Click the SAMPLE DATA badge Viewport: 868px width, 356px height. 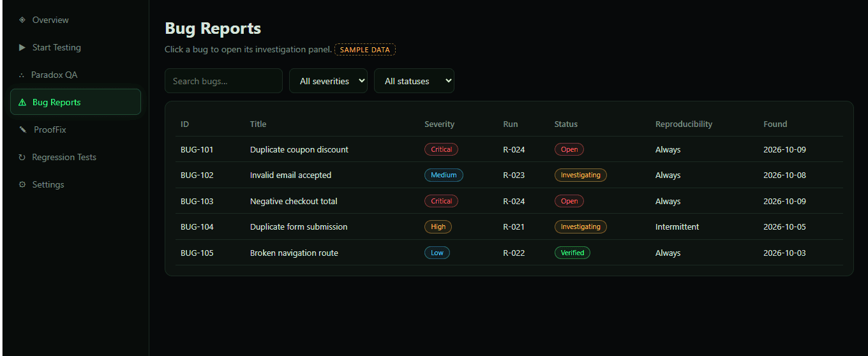tap(365, 50)
